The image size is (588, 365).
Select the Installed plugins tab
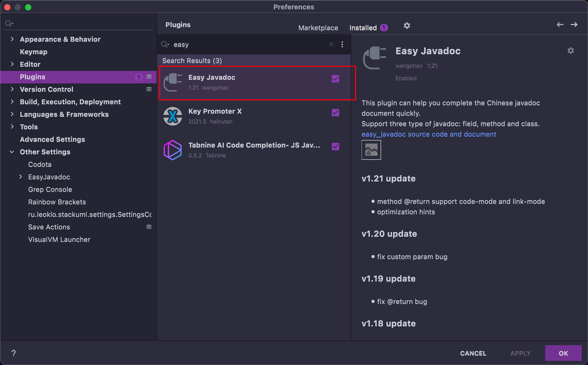363,28
